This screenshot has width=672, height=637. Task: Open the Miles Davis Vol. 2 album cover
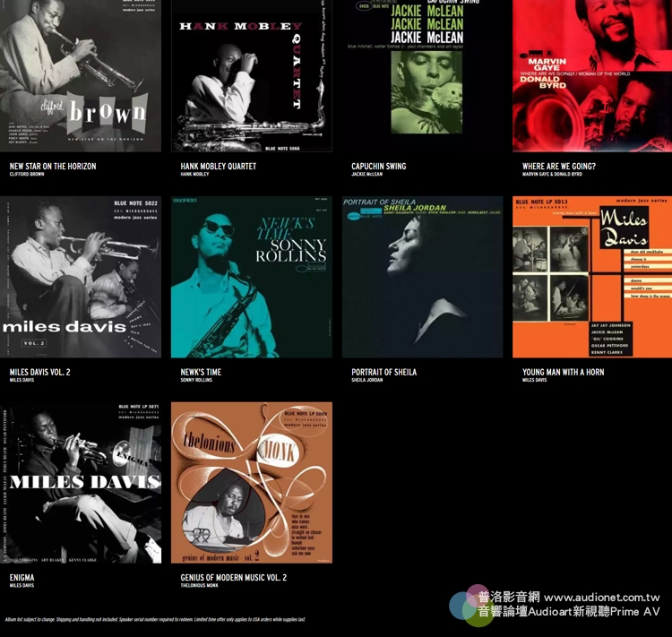(81, 277)
